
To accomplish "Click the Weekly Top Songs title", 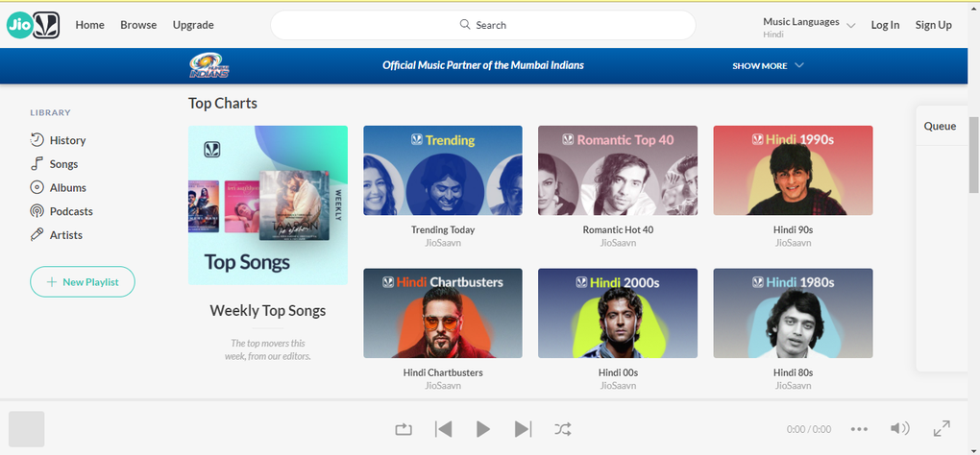I will (x=268, y=310).
